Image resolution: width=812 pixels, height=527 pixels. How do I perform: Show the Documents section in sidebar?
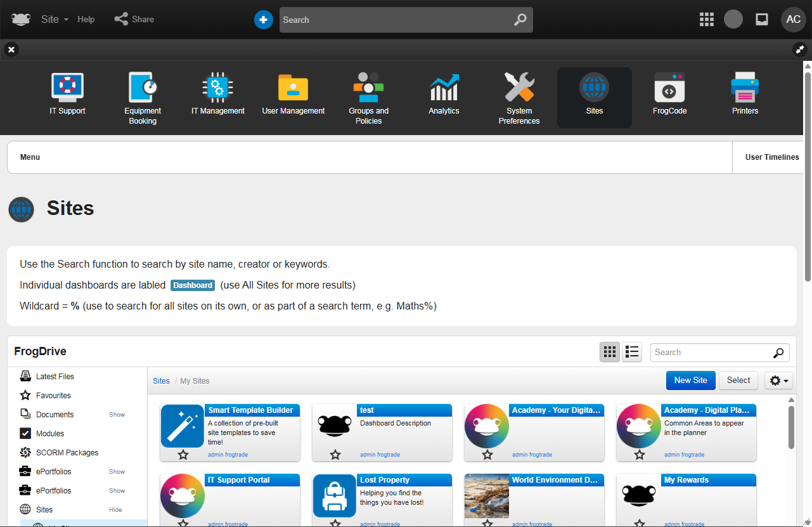(117, 415)
